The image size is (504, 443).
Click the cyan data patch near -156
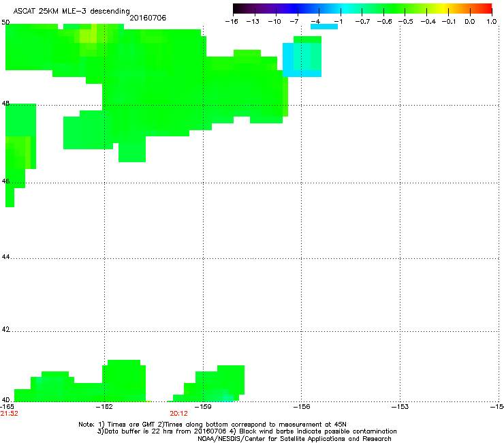[x=302, y=60]
